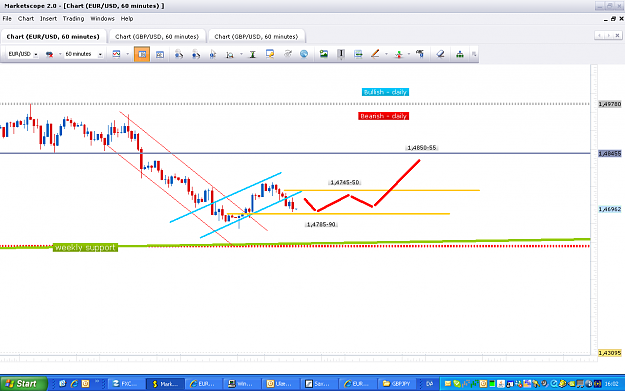Click the red instrument icon beside EUR/USD

click(x=49, y=54)
